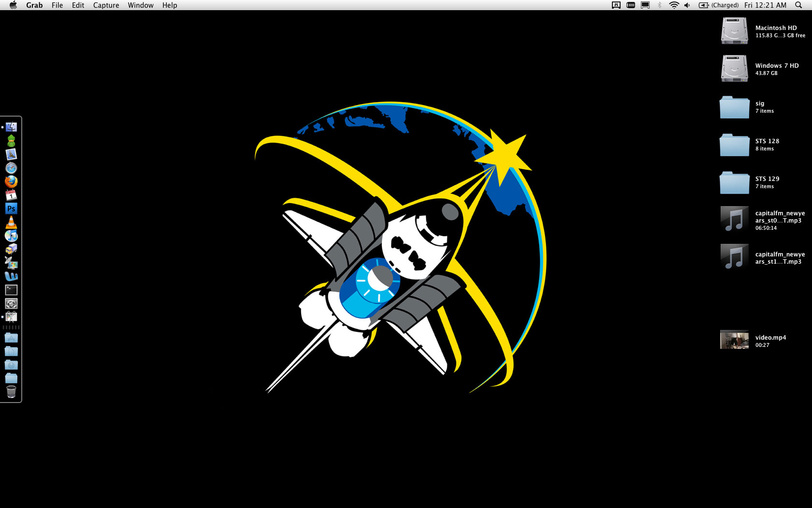Open the Grab application menu

coord(34,5)
